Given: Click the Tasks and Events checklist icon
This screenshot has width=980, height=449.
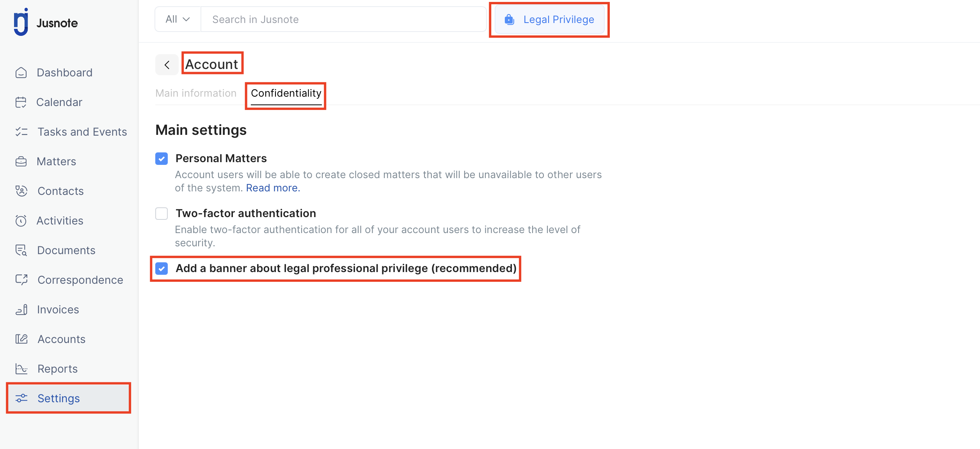Looking at the screenshot, I should pos(21,132).
